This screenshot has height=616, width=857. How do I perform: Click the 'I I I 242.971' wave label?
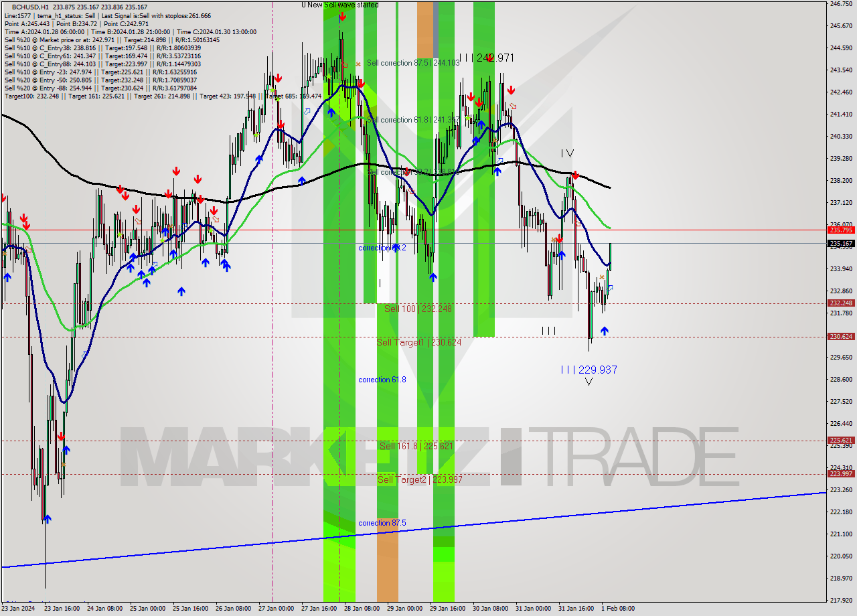[487, 58]
